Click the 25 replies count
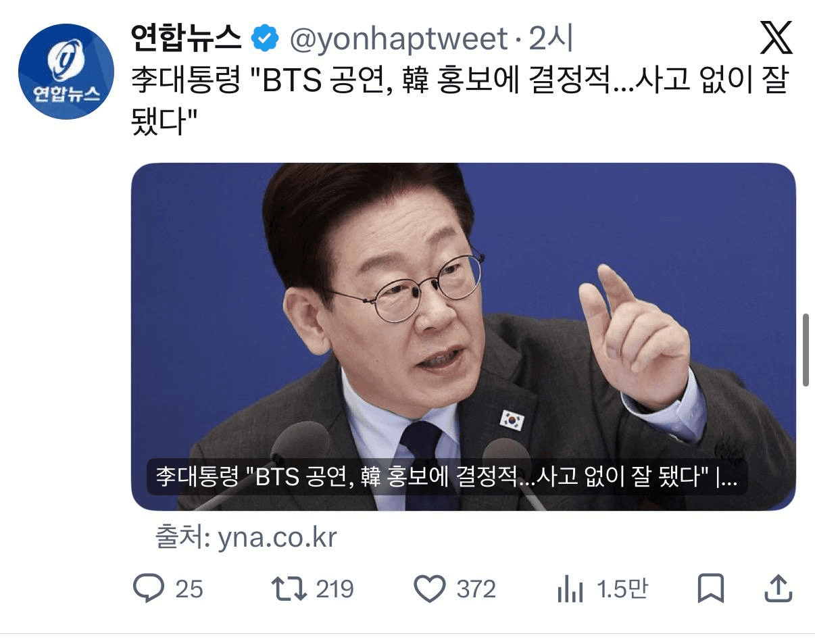 coord(189,589)
